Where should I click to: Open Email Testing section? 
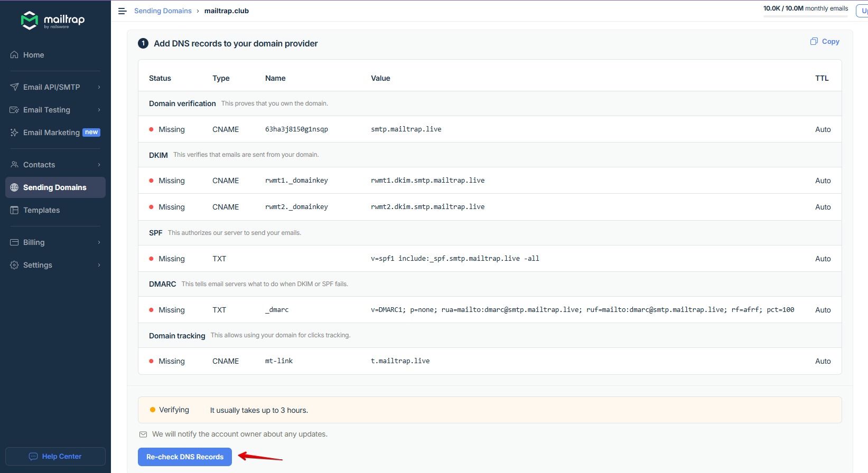point(46,110)
